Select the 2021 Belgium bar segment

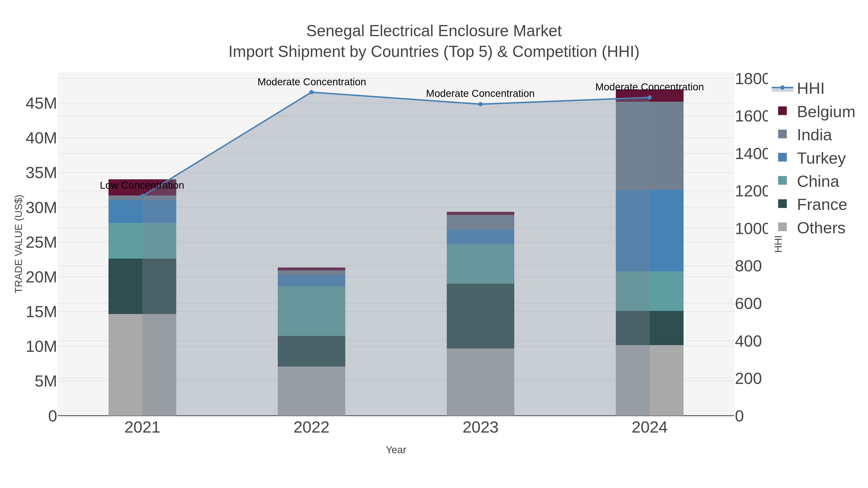click(x=142, y=187)
